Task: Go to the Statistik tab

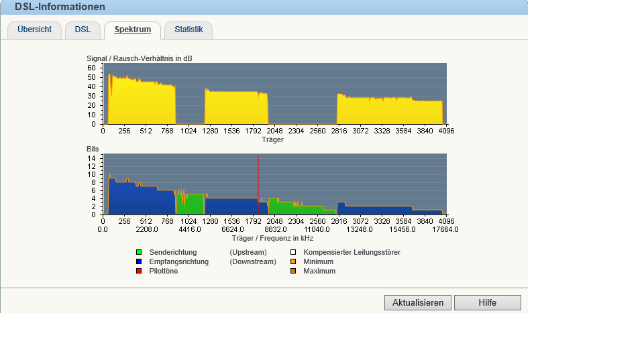Action: point(189,30)
